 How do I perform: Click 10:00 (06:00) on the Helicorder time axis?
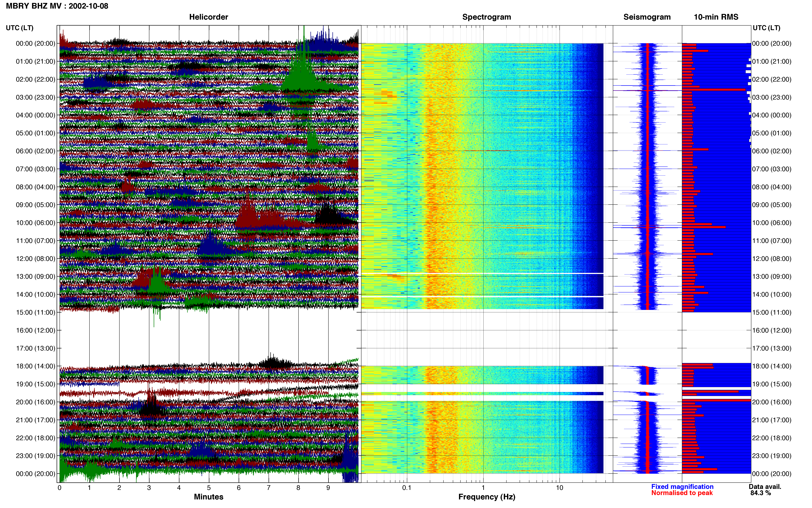click(36, 223)
